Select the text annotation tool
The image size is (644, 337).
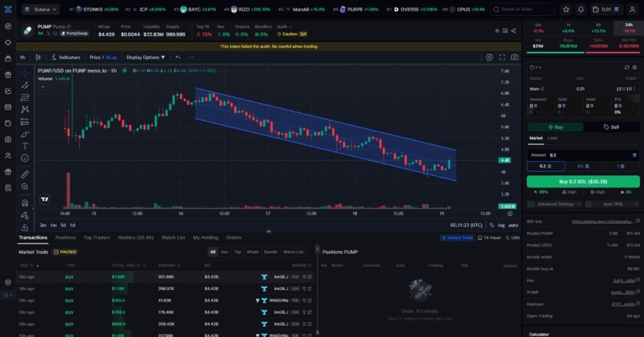pos(25,146)
